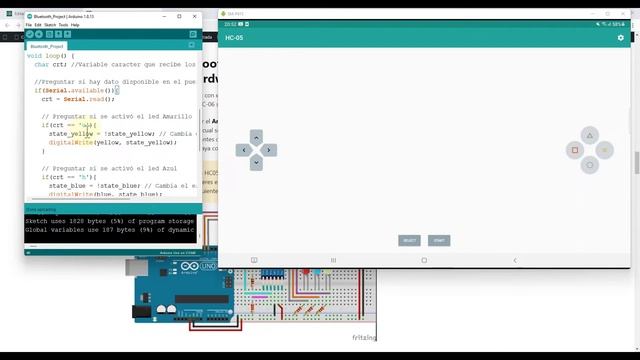The height and width of the screenshot is (360, 640).
Task: Open the Sketch menu in Arduino IDE
Action: (50, 25)
